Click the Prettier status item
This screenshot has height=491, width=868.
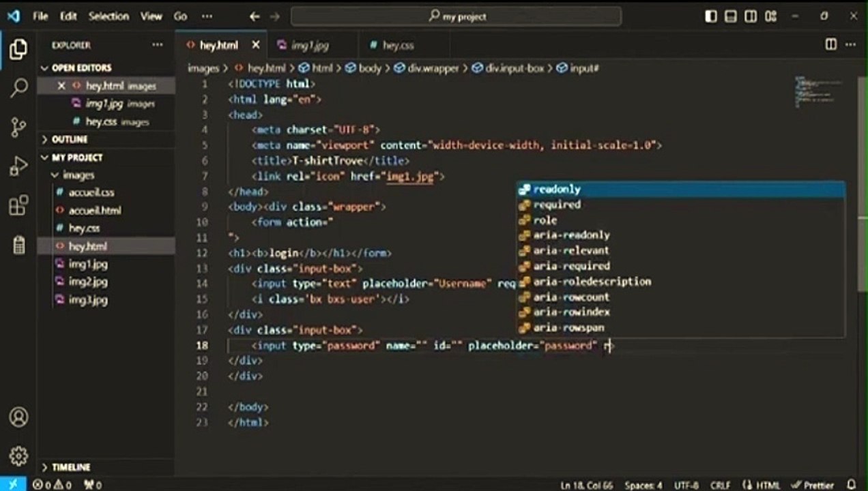tap(813, 485)
